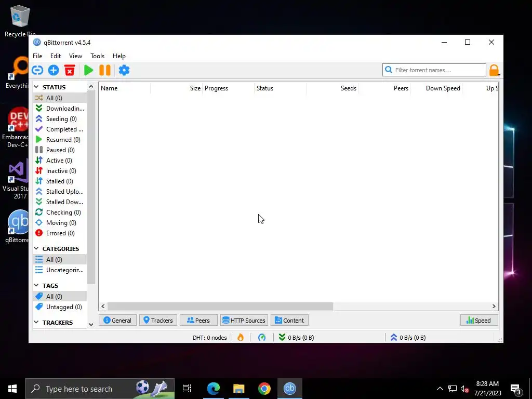Select the Seeding (0) filter
This screenshot has height=399, width=532.
[x=60, y=119]
